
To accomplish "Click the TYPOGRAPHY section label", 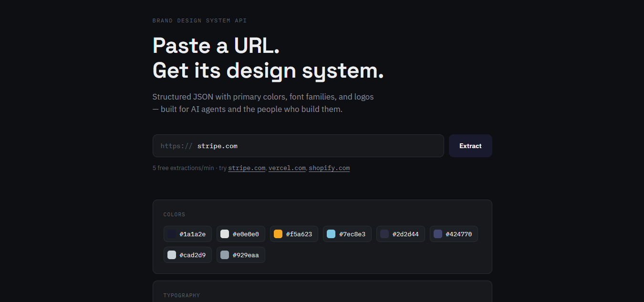I will point(182,295).
